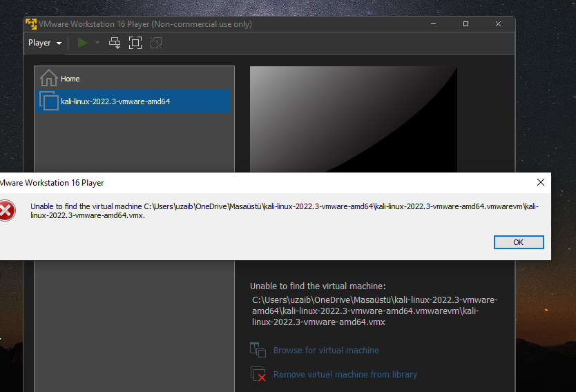Image resolution: width=576 pixels, height=392 pixels.
Task: Click the house icon beside Home
Action: [49, 78]
